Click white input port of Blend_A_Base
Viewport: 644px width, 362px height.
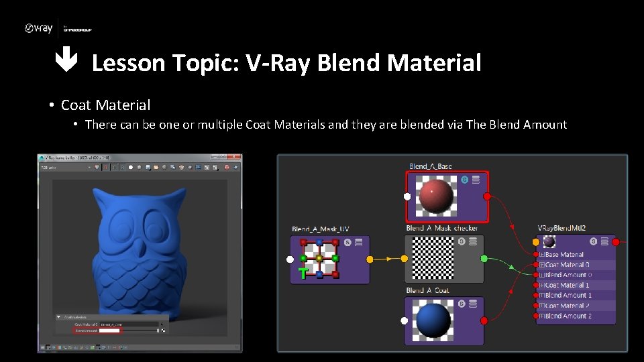[x=407, y=196]
